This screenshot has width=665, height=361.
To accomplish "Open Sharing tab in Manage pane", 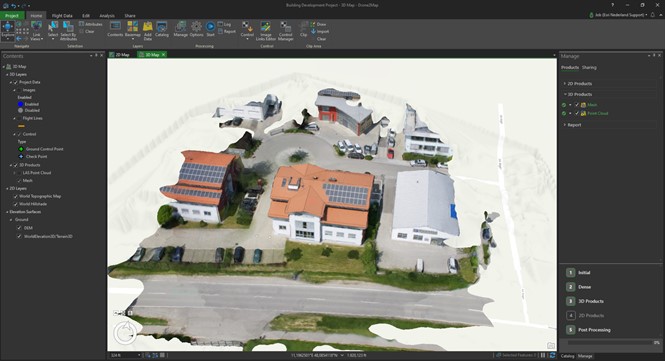I will pos(589,67).
